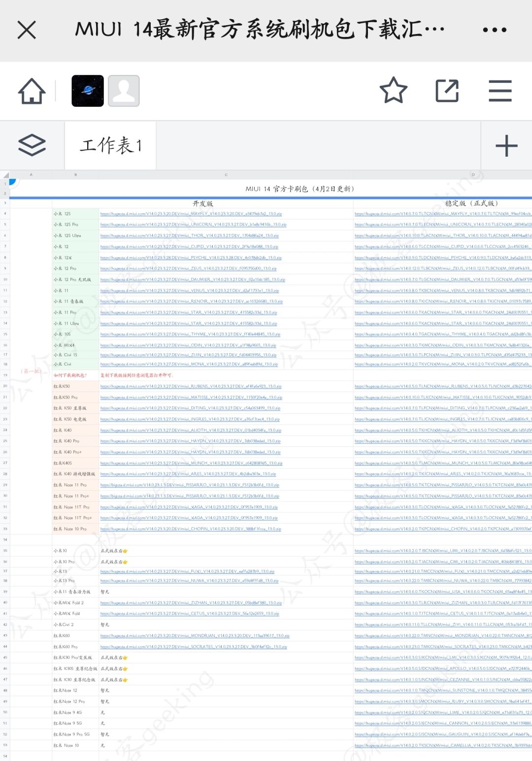Open the share/export icon
This screenshot has height=761, width=532.
446,91
